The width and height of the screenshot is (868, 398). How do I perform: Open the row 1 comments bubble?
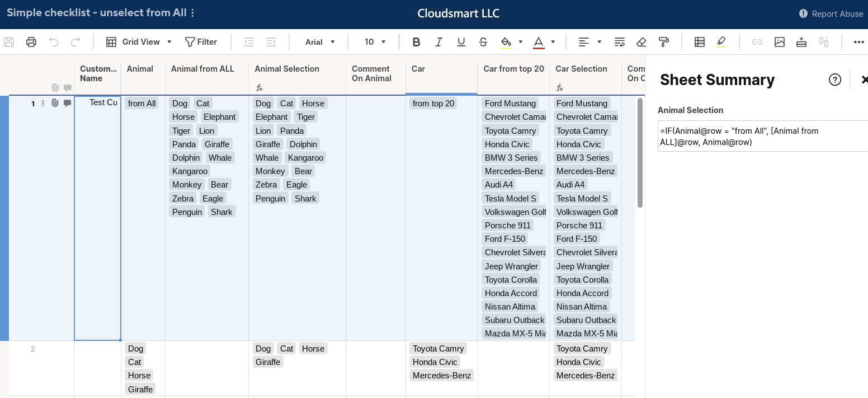coord(68,103)
